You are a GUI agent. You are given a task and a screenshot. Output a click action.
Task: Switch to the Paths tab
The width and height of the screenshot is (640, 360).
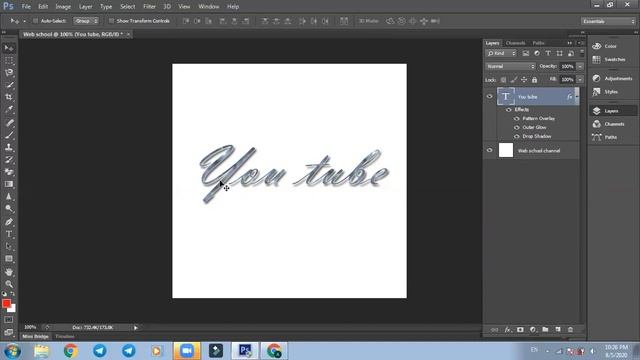point(538,43)
